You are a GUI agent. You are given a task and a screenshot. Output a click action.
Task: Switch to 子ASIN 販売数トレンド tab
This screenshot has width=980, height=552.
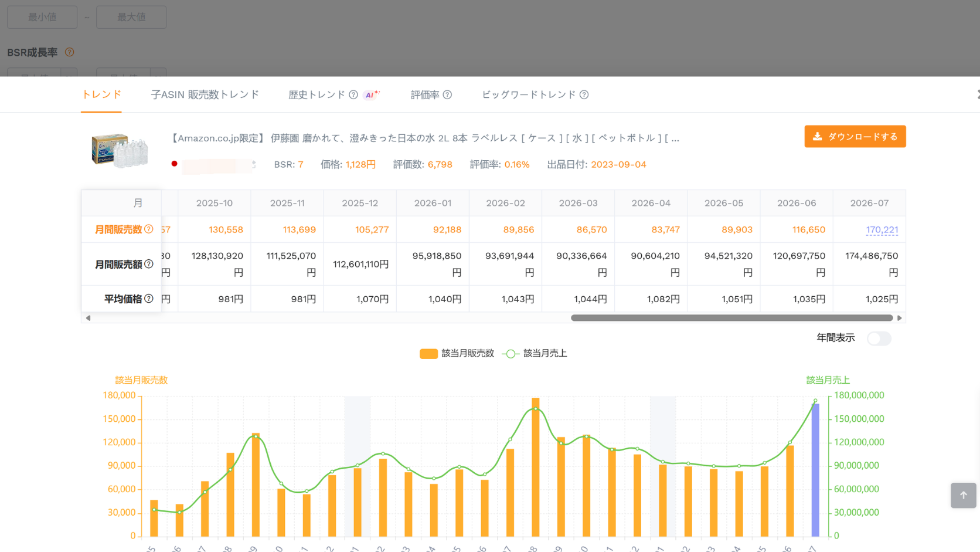pyautogui.click(x=205, y=94)
